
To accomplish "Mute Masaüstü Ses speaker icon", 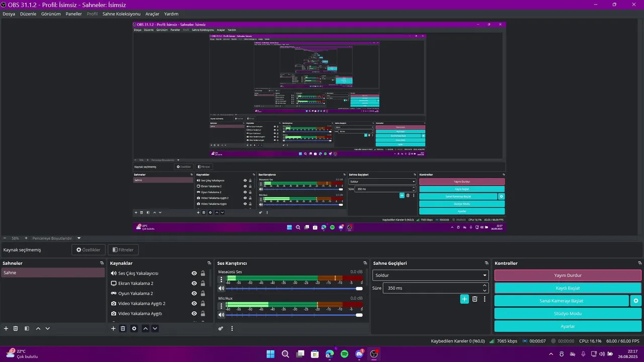I will point(221,289).
